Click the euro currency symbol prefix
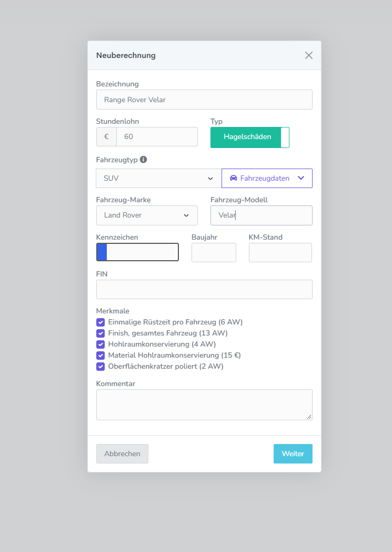 [106, 136]
